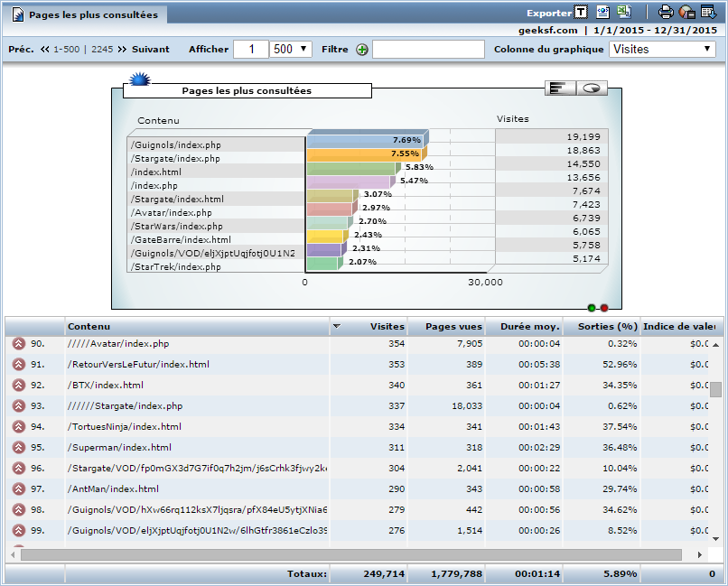Click the green plus filter icon
This screenshot has width=728, height=586.
(362, 50)
